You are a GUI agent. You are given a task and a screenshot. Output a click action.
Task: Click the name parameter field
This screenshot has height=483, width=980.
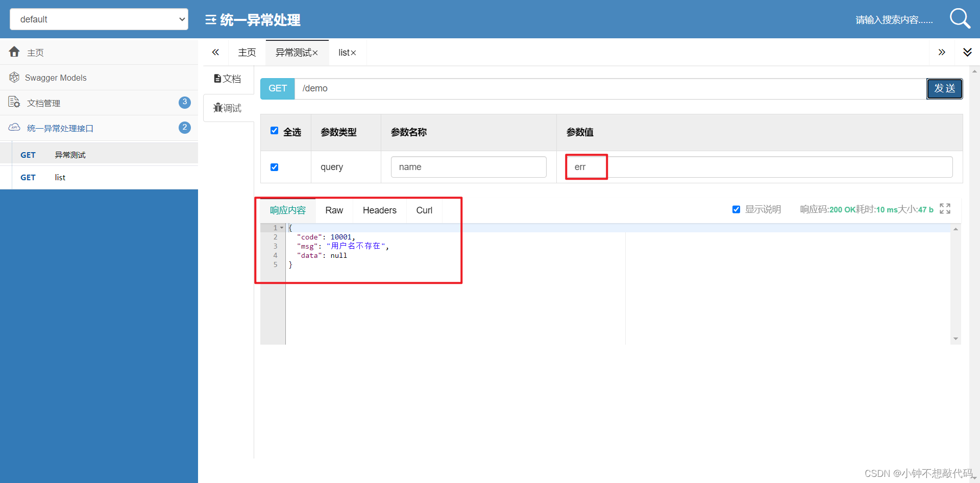click(469, 167)
